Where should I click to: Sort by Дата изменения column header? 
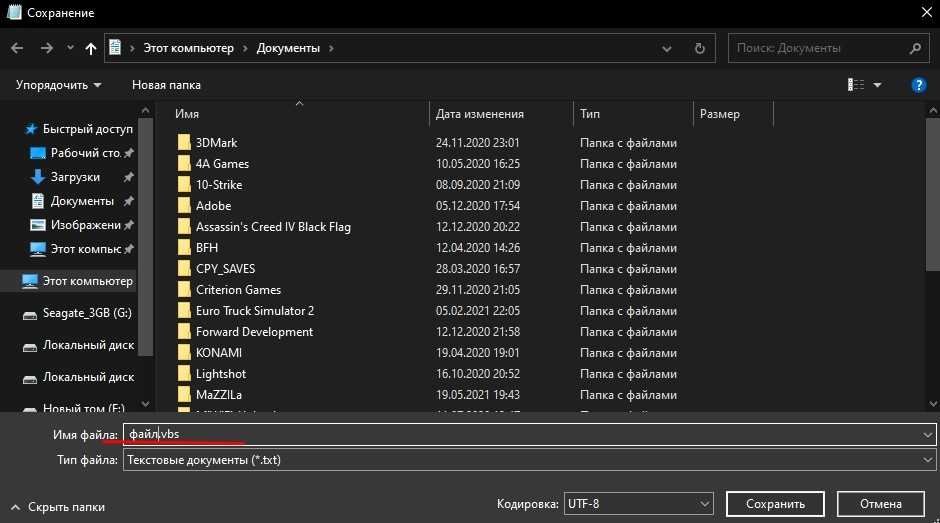pos(480,114)
